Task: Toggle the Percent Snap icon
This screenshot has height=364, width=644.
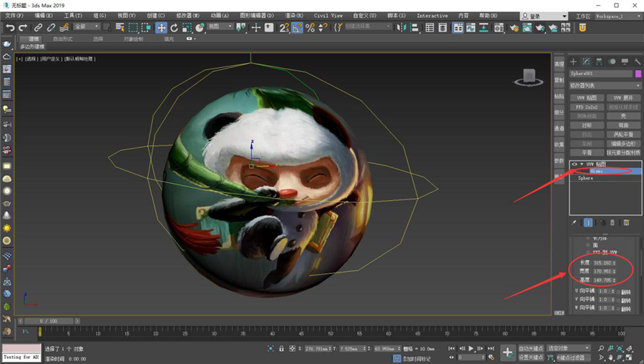Action: tap(310, 27)
